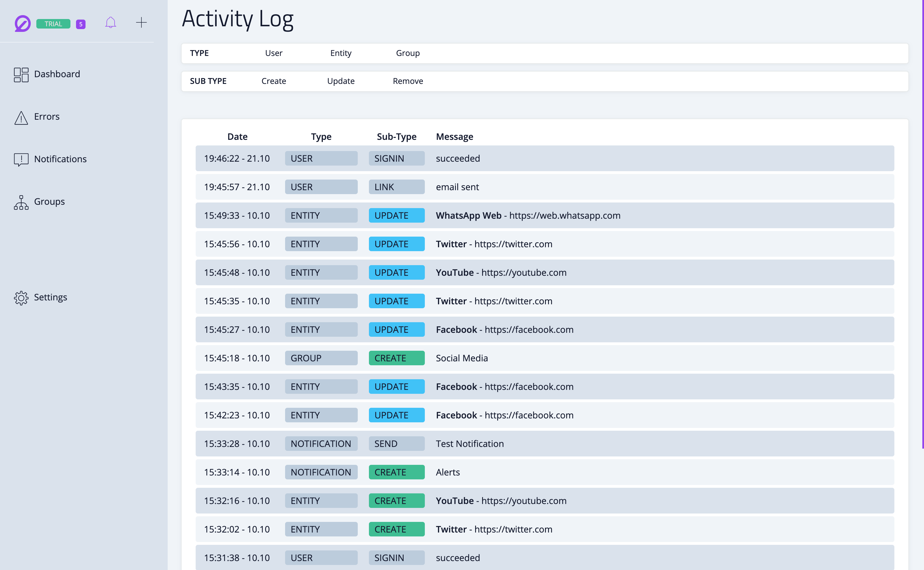Click the Errors warning triangle icon
The width and height of the screenshot is (924, 570).
[21, 118]
